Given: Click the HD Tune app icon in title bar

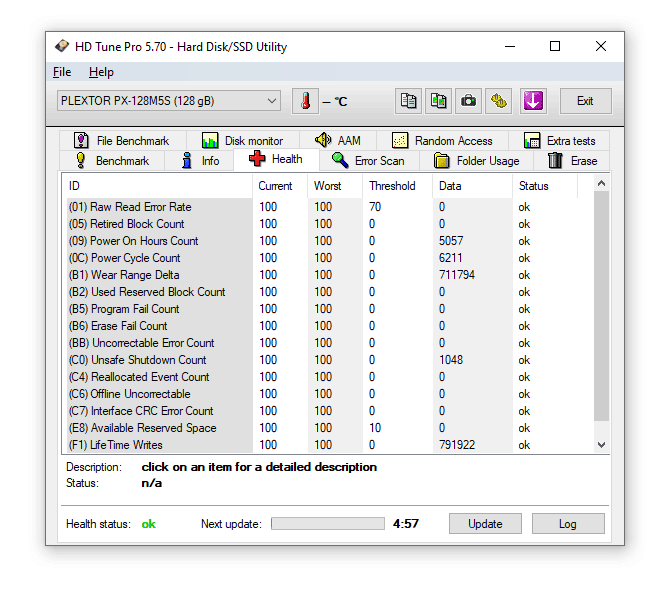Looking at the screenshot, I should tap(62, 46).
